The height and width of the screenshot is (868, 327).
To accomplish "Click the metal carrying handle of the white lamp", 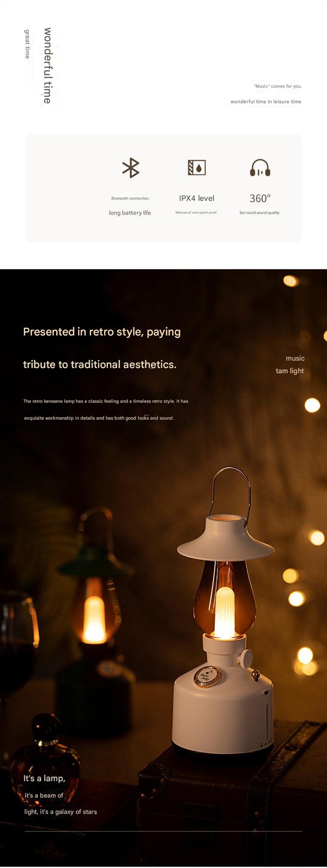I will (x=231, y=486).
